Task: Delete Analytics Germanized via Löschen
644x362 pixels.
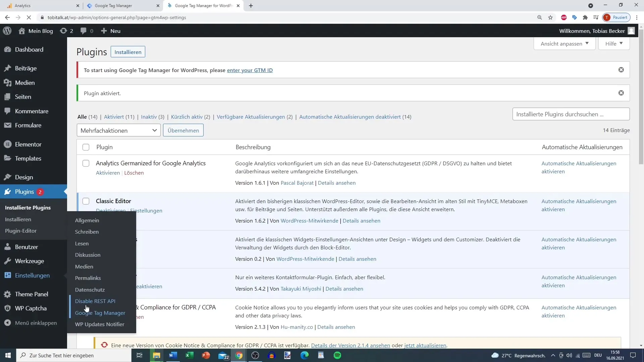Action: coord(134,173)
